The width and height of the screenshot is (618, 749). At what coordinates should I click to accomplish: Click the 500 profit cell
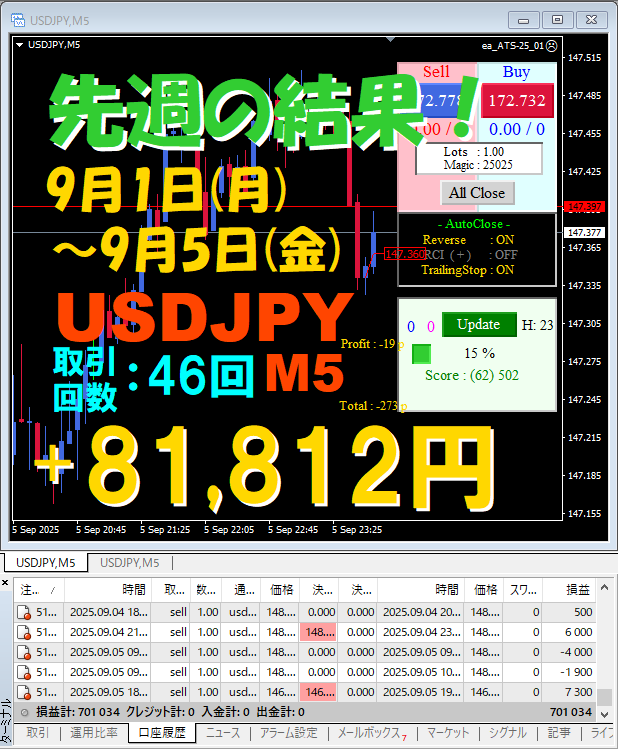click(x=569, y=612)
